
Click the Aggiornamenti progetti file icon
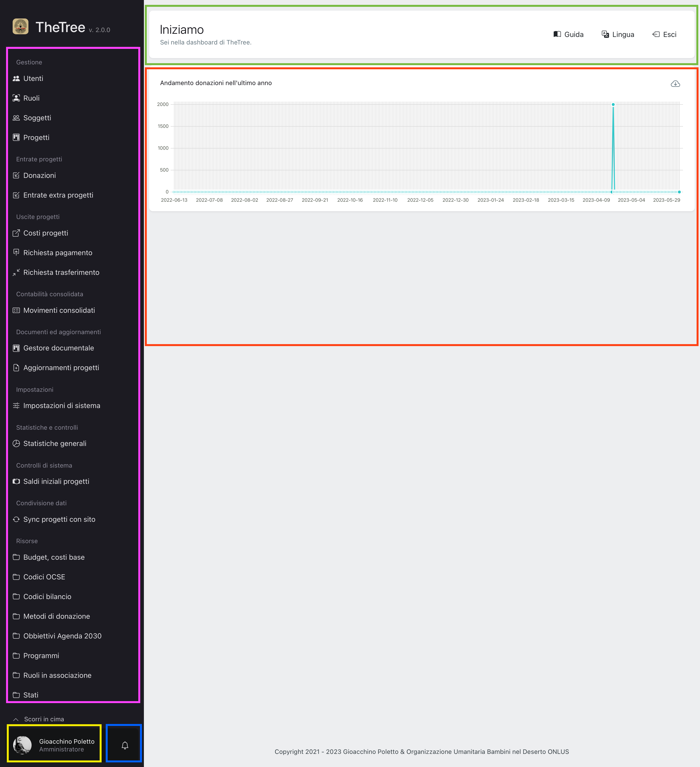pyautogui.click(x=16, y=368)
